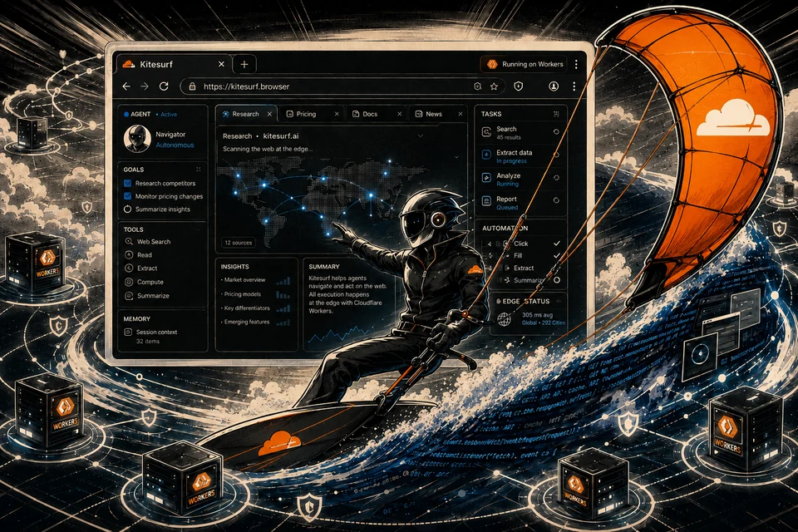This screenshot has width=798, height=532.
Task: Close the Pricing tab
Action: pyautogui.click(x=337, y=114)
